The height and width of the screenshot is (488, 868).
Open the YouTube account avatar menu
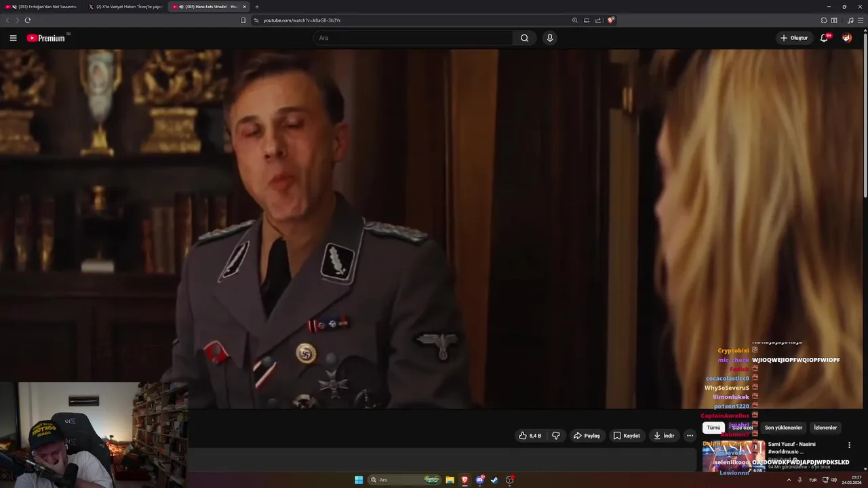(847, 38)
